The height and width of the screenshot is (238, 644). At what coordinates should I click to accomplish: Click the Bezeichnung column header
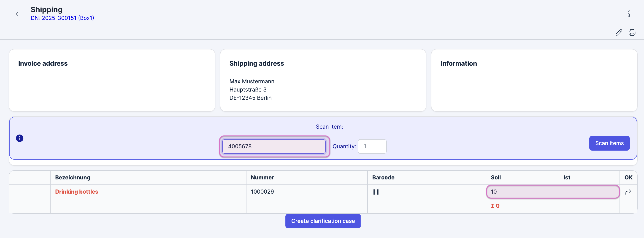coord(73,178)
